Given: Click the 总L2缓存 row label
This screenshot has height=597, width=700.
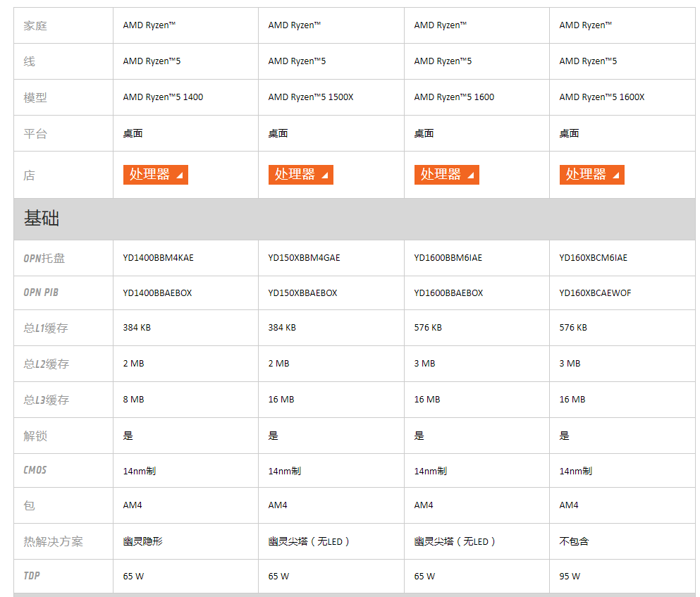Looking at the screenshot, I should 46,364.
